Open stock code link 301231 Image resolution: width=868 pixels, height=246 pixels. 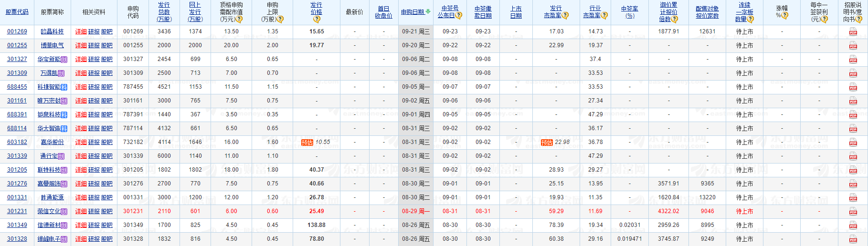pyautogui.click(x=17, y=211)
